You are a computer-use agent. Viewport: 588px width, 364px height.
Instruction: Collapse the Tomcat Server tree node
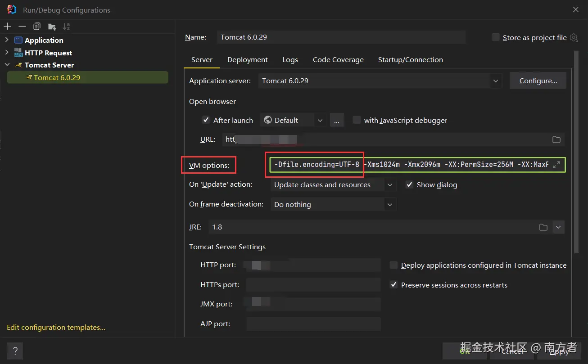click(x=7, y=65)
